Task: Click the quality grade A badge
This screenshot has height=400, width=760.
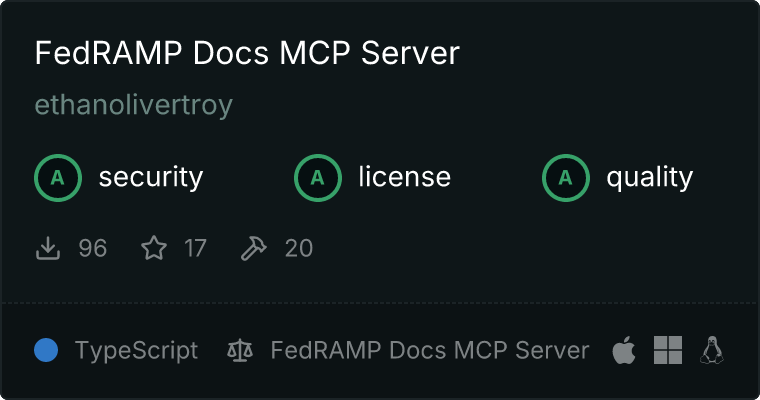Action: tap(566, 178)
